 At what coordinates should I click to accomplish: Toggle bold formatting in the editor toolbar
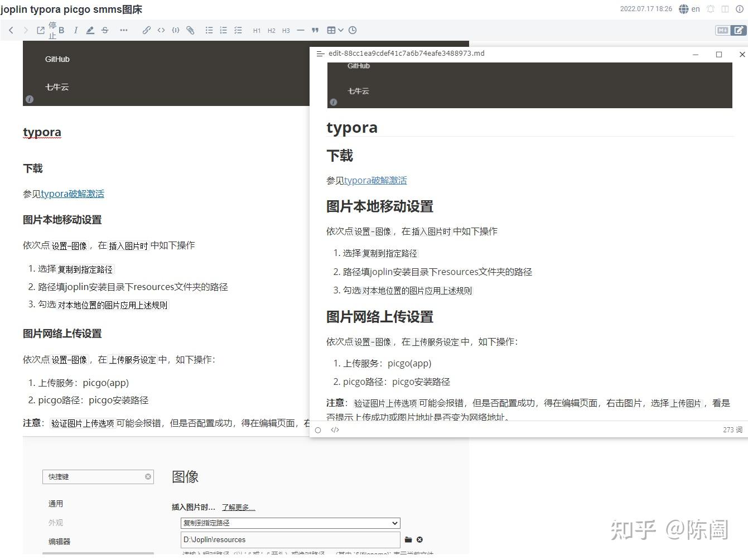(61, 30)
